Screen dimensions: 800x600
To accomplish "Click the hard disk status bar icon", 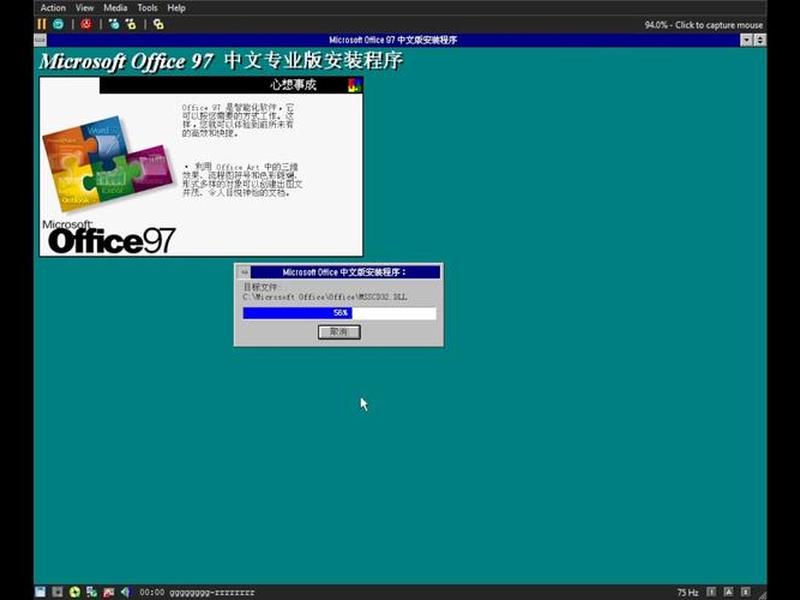I will click(91, 592).
